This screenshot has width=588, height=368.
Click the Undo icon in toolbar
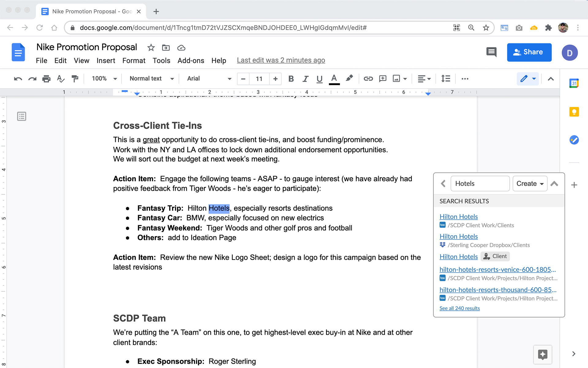18,79
